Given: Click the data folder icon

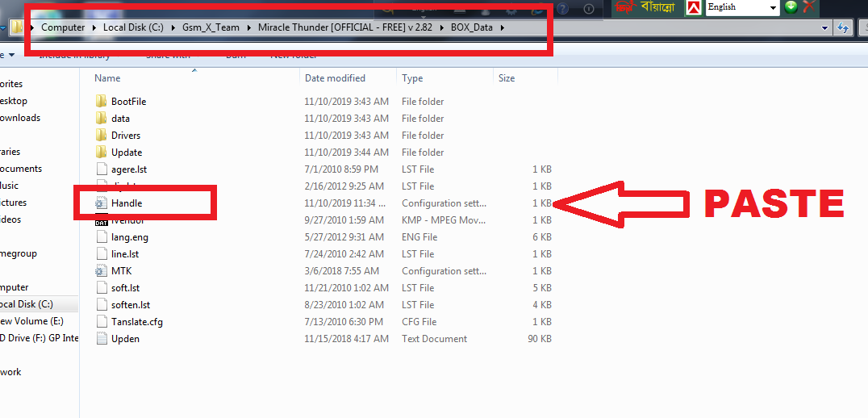Looking at the screenshot, I should point(101,118).
